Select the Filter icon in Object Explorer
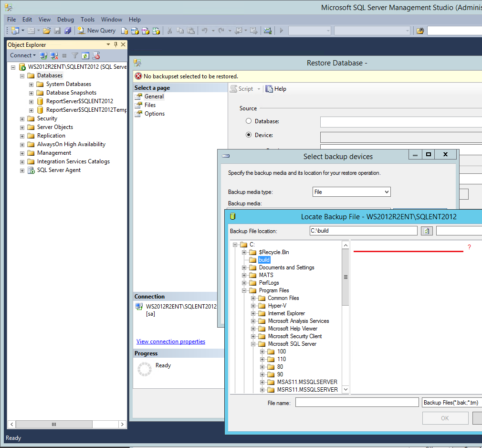Viewport: 482px width, 448px height. pos(75,55)
